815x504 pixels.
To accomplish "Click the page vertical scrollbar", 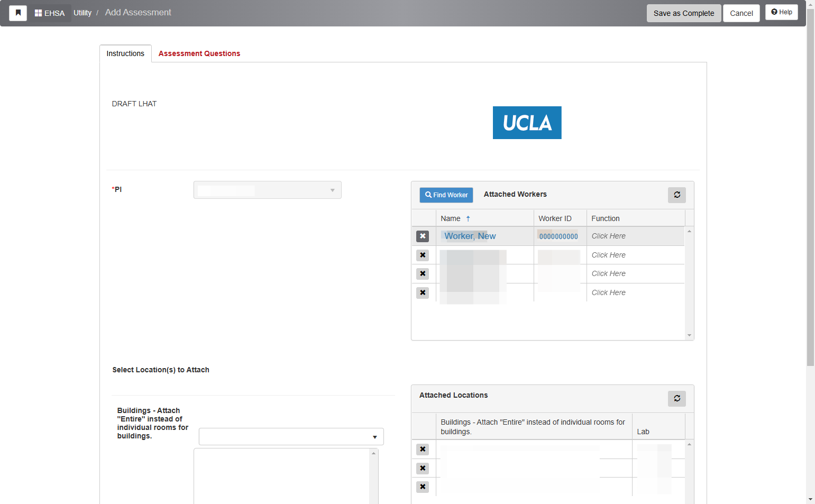I will click(x=810, y=188).
